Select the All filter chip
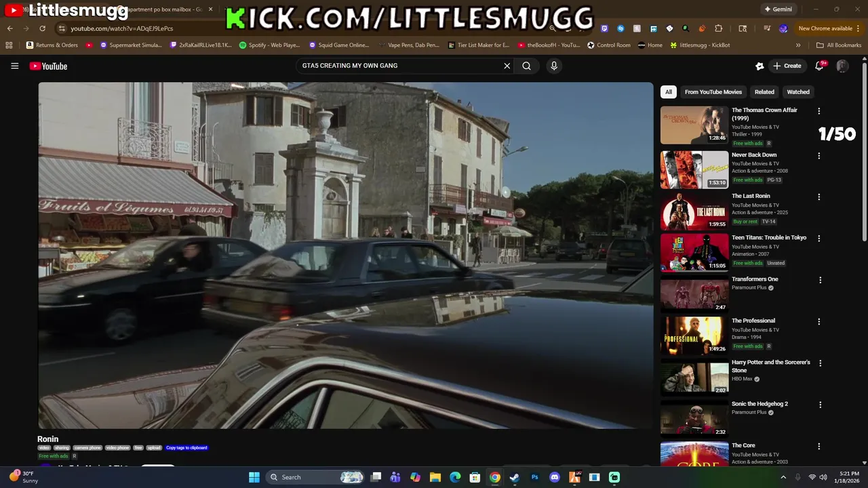 [x=669, y=92]
